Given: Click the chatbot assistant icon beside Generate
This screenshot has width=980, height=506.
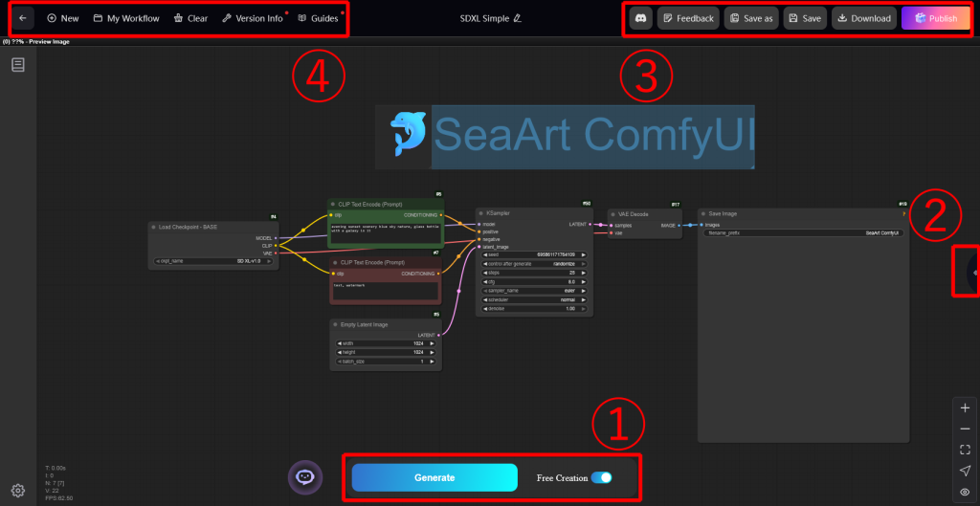Looking at the screenshot, I should (303, 476).
